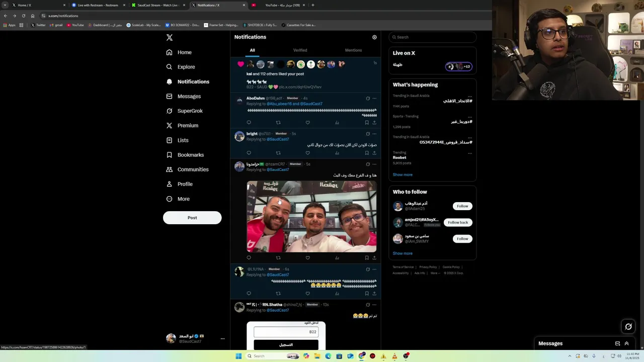Image resolution: width=644 pixels, height=362 pixels.
Task: Open Lists from the sidebar
Action: pos(177,140)
